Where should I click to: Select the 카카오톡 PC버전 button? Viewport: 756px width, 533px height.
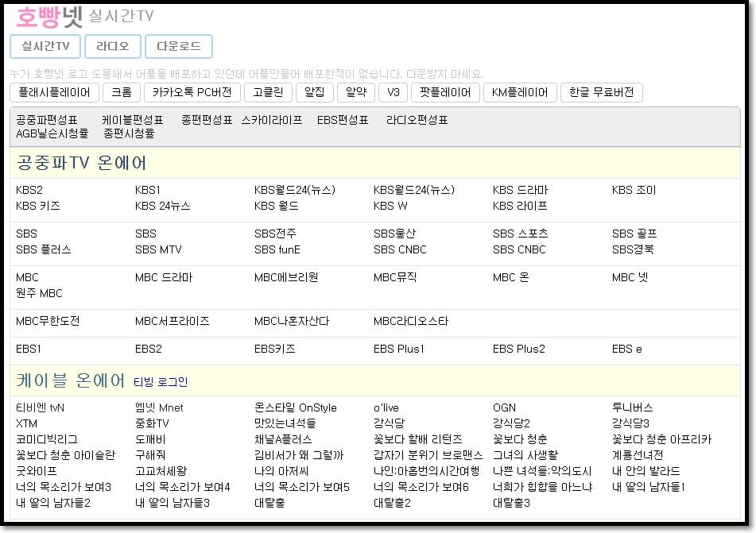[x=192, y=92]
